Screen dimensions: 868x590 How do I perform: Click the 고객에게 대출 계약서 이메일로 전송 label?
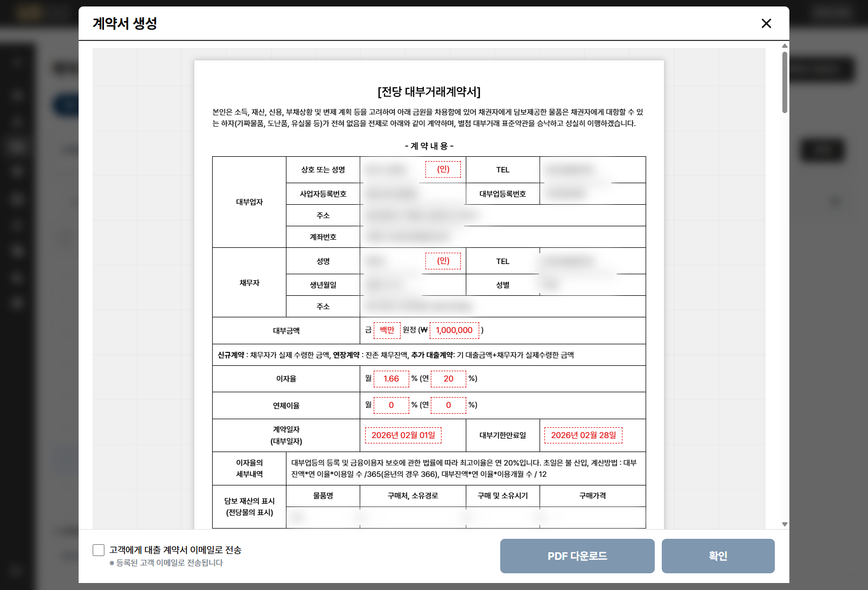(175, 550)
